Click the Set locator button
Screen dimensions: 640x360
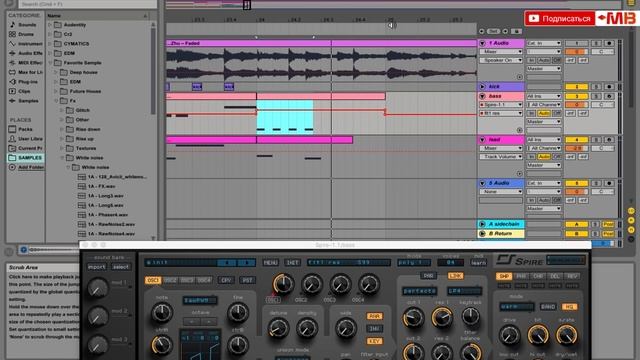tap(494, 31)
